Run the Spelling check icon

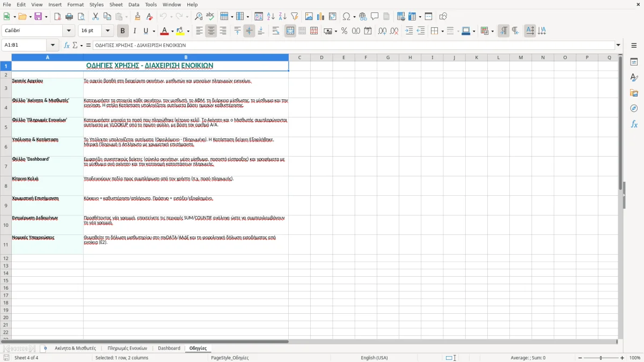click(x=210, y=17)
